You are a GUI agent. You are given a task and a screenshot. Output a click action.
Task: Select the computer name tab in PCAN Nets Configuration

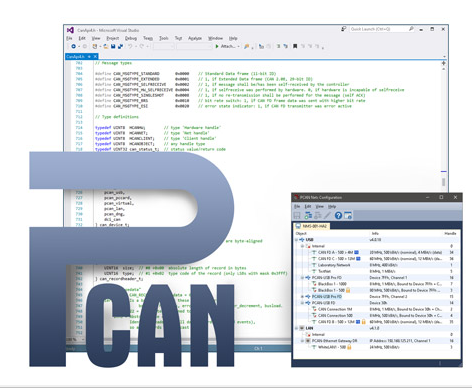(312, 226)
